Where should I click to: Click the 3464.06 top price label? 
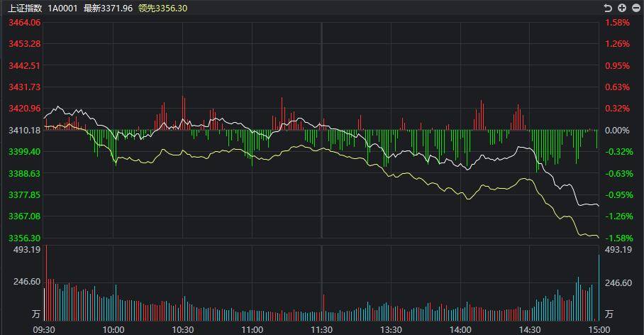pos(25,23)
